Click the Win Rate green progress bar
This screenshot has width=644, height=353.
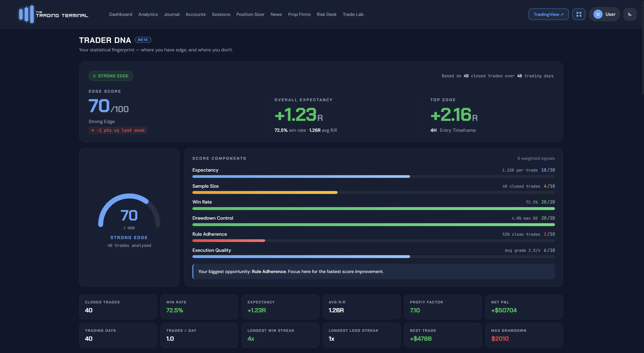[374, 208]
